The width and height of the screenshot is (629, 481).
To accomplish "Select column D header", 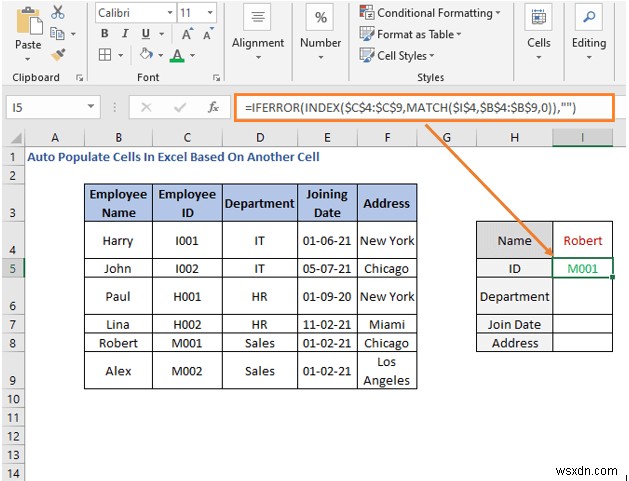I will click(260, 138).
